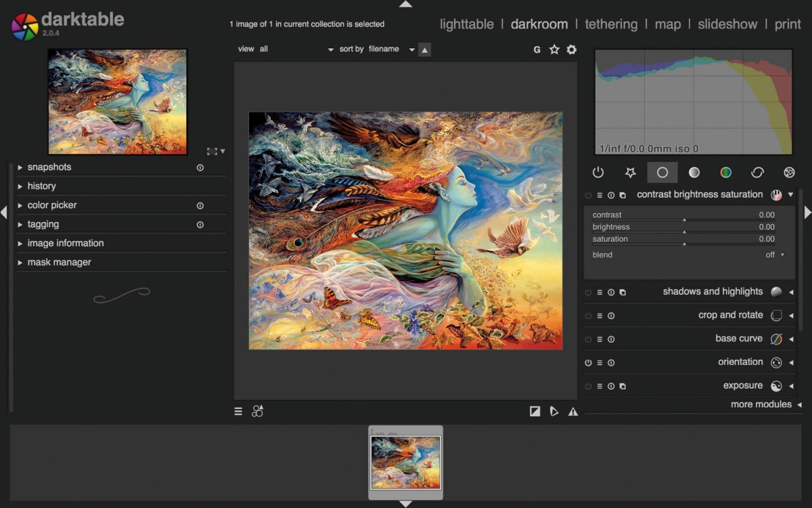Click the contrast slider

coord(683,215)
